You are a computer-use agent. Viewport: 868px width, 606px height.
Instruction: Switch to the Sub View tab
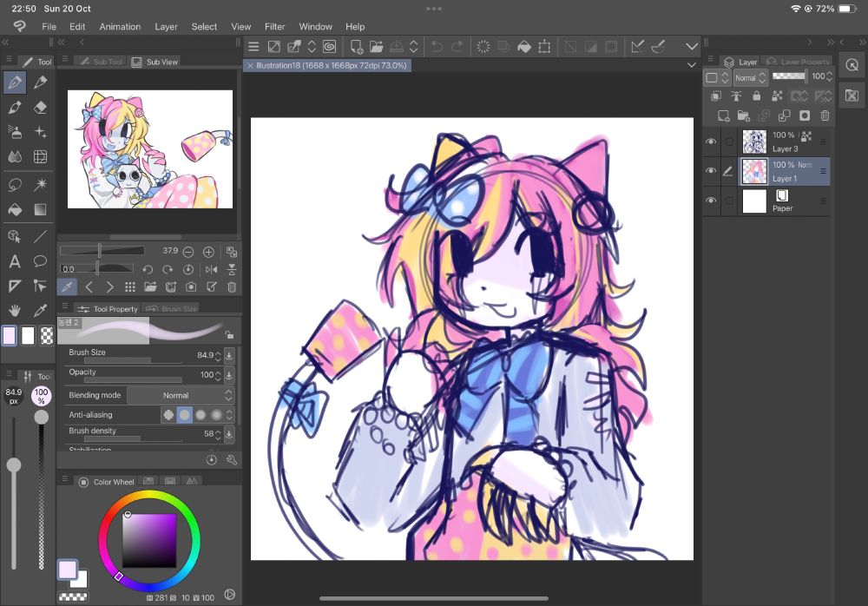click(155, 62)
